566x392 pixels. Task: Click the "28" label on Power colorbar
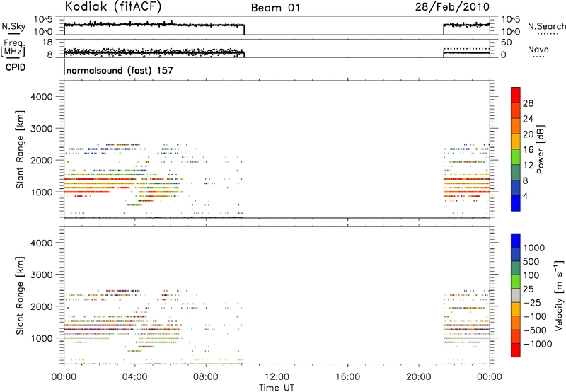(x=528, y=103)
